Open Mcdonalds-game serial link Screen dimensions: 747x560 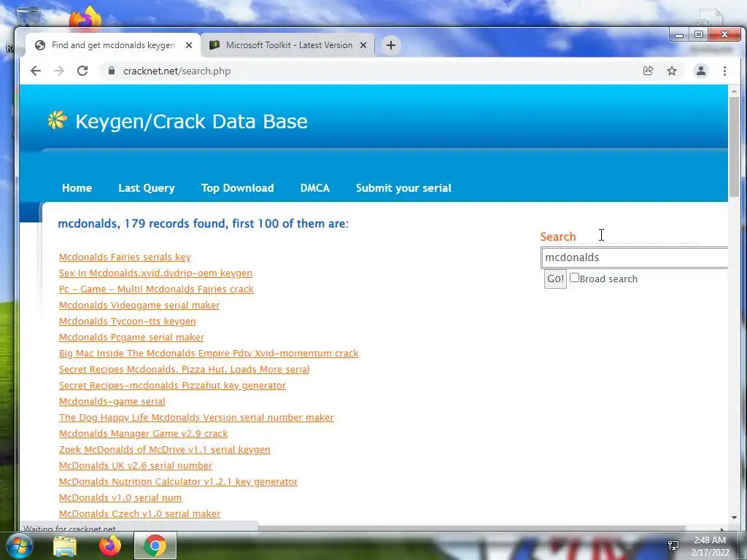112,402
